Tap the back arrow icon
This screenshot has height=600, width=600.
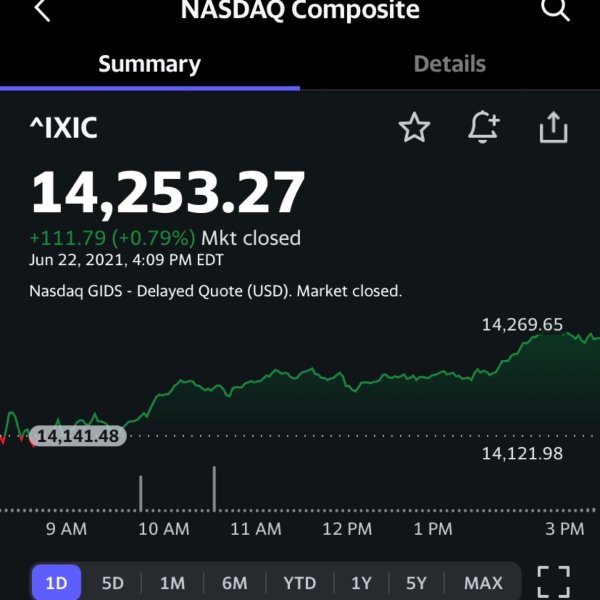point(42,10)
